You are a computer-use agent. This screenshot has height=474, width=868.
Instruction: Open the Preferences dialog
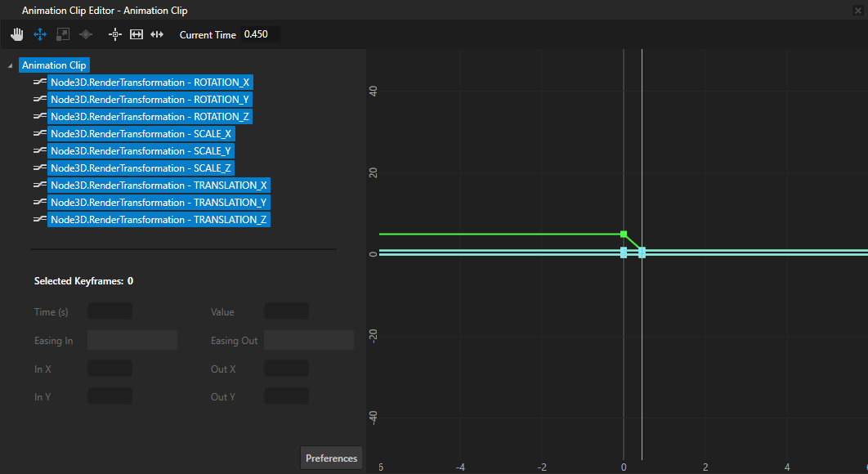331,458
